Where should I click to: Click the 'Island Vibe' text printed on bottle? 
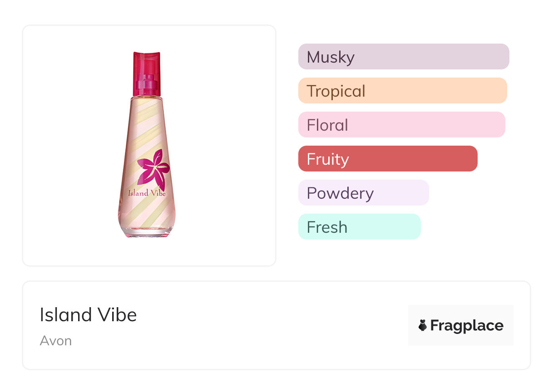147,193
